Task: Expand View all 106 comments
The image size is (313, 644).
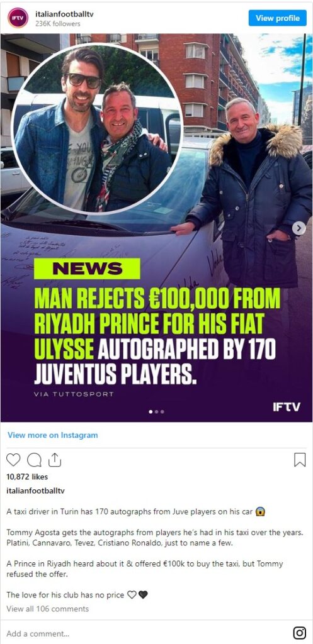Action: 48,609
